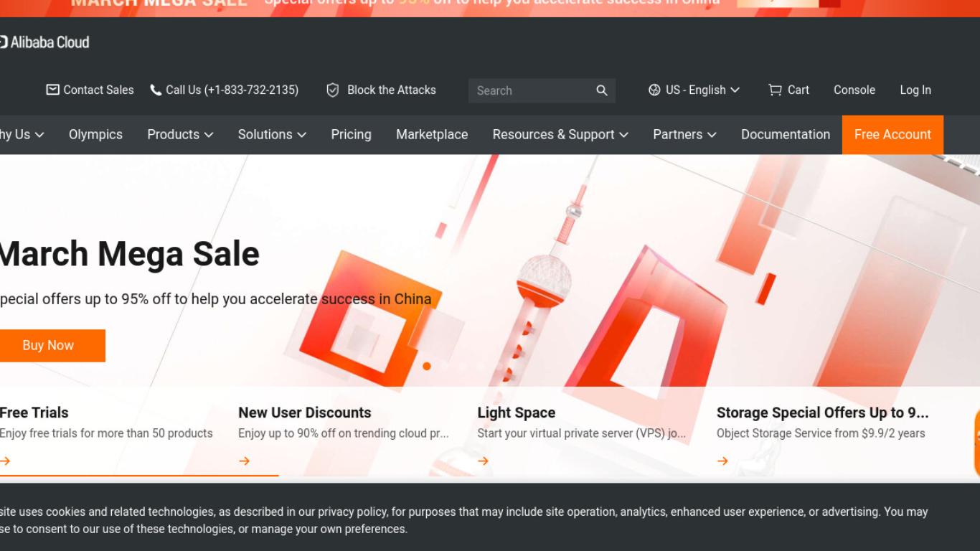The width and height of the screenshot is (980, 551).
Task: Click the shield icon beside Block the Attacks
Action: coord(332,90)
